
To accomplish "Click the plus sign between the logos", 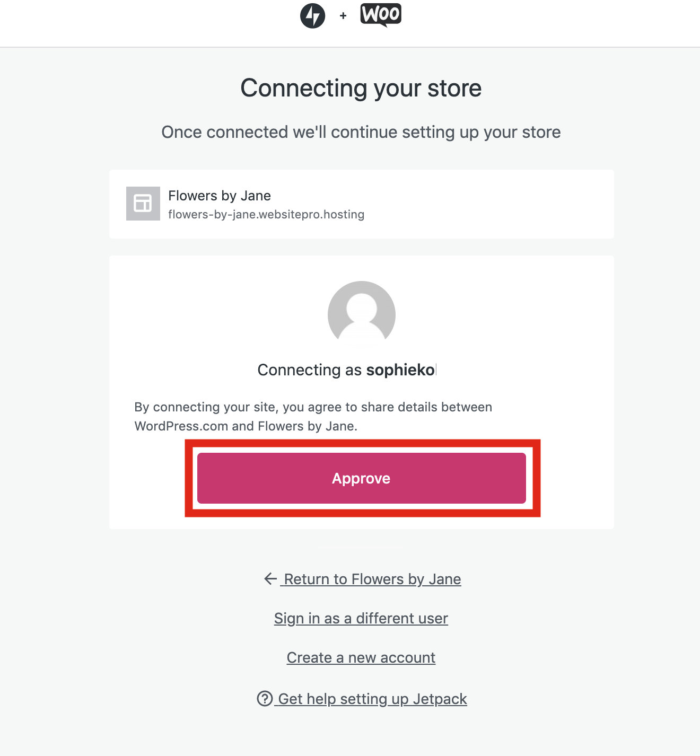I will [343, 16].
